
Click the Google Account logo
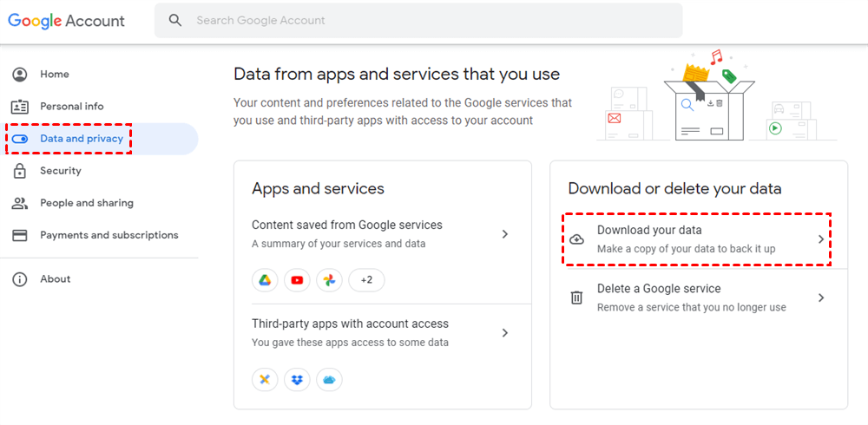(67, 21)
